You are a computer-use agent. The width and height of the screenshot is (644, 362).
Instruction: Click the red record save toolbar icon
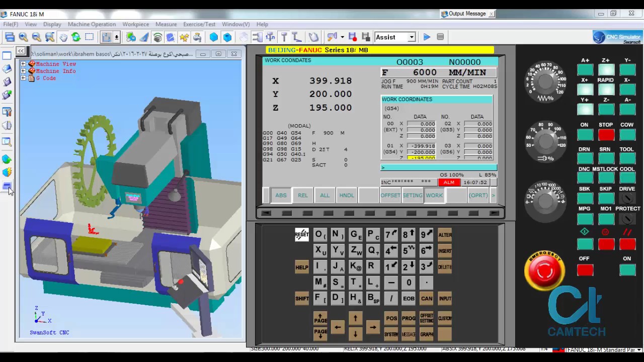[x=353, y=37]
